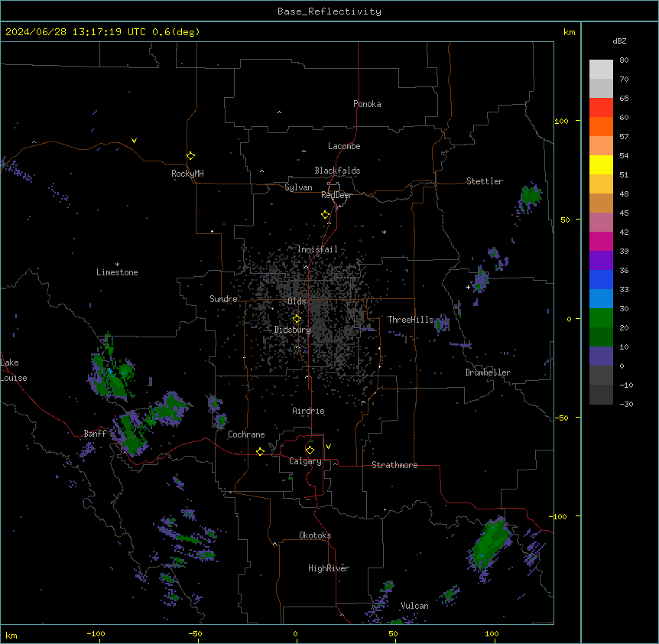
Task: Click the Calgary city label
Action: pos(305,461)
